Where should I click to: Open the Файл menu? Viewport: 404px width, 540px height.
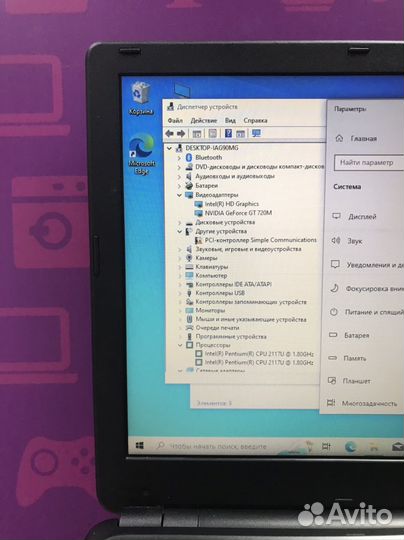[x=175, y=121]
